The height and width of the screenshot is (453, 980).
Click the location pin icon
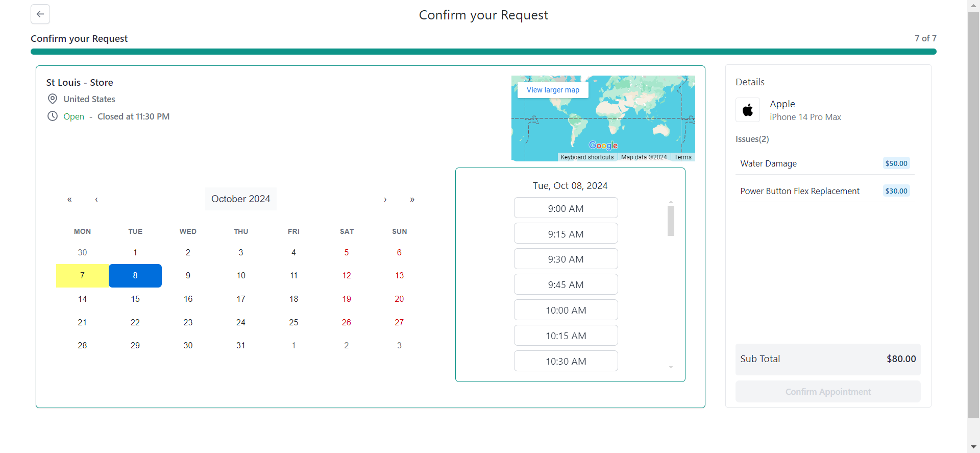[53, 99]
